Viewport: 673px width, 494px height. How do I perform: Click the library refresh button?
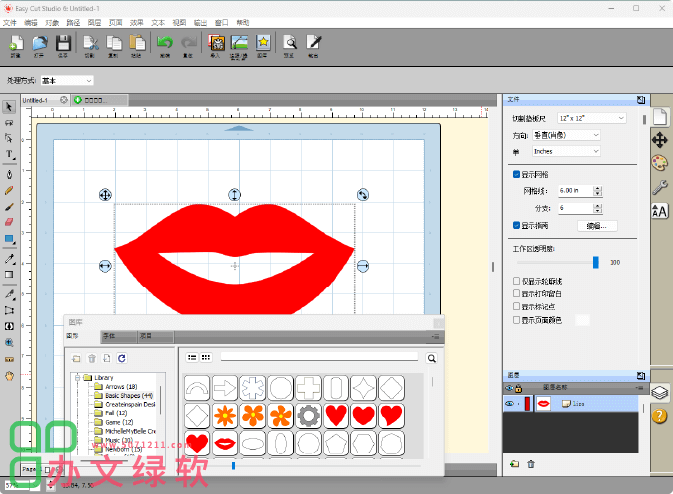pyautogui.click(x=122, y=358)
